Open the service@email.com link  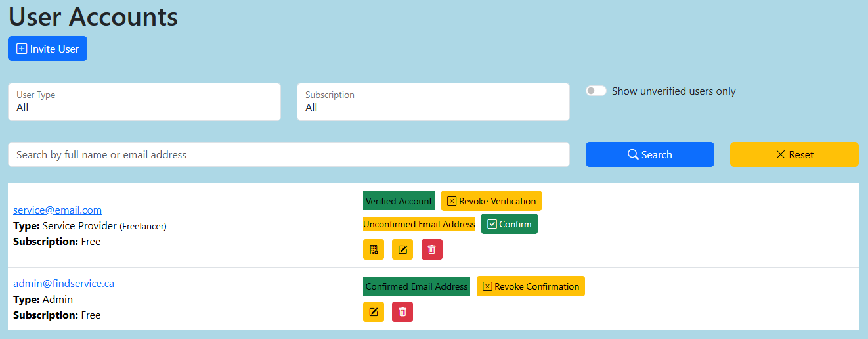pyautogui.click(x=58, y=210)
